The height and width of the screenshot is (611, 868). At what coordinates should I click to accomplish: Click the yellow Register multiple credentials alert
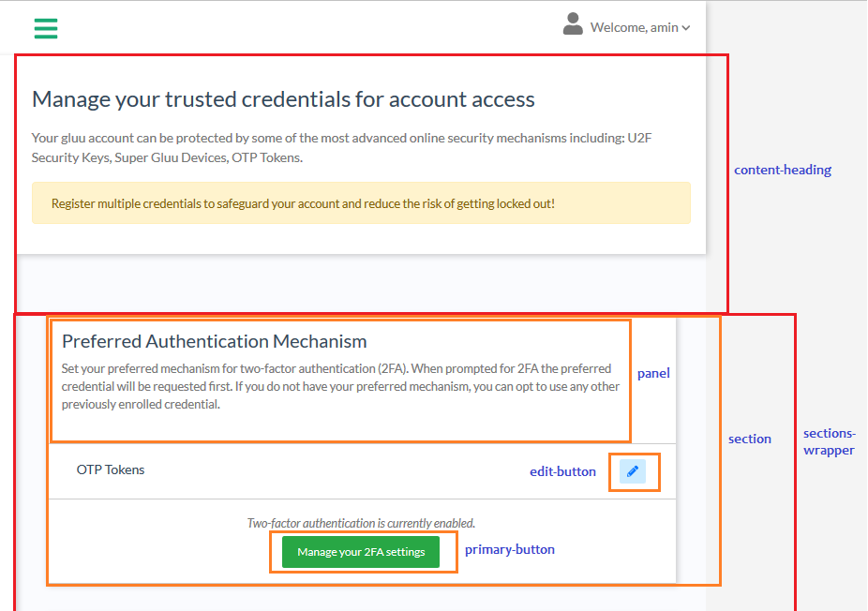[x=361, y=203]
